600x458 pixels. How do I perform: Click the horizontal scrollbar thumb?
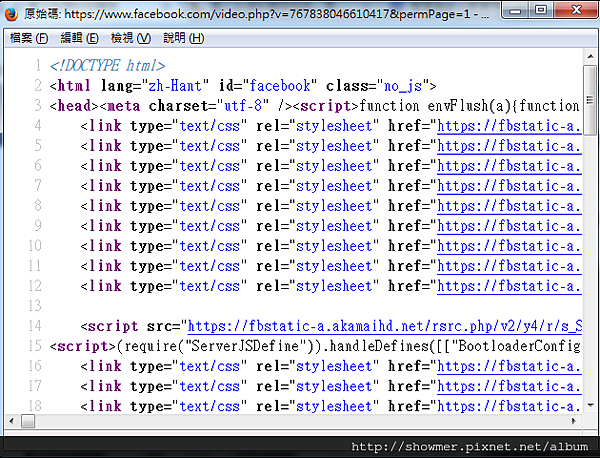28,421
